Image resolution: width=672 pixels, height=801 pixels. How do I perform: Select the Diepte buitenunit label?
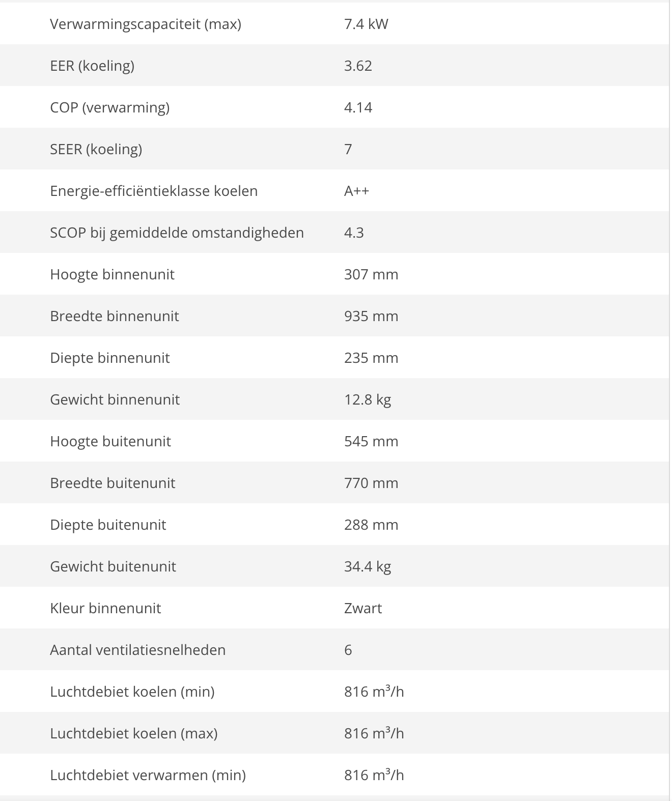pos(108,525)
